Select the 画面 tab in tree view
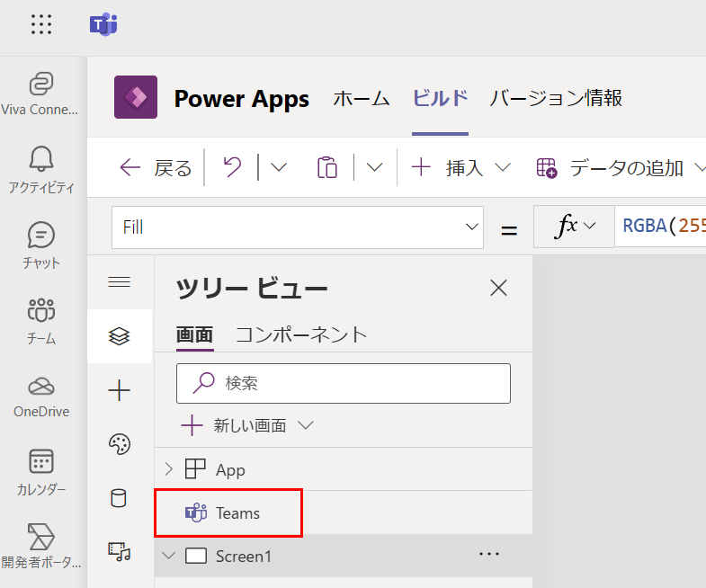 click(194, 335)
